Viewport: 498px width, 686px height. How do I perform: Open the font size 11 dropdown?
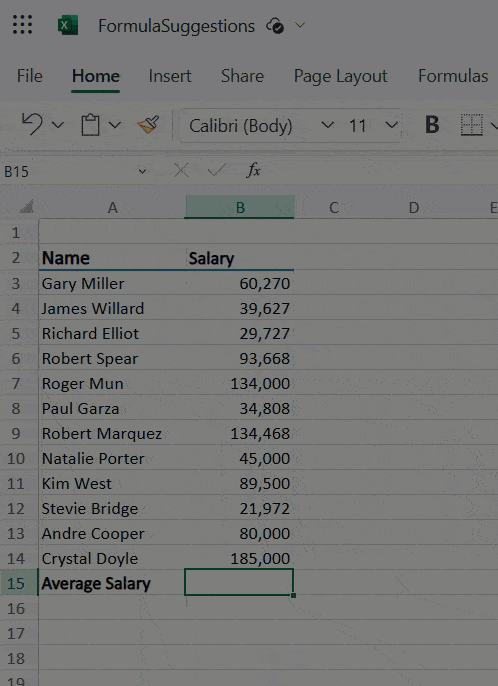372,126
